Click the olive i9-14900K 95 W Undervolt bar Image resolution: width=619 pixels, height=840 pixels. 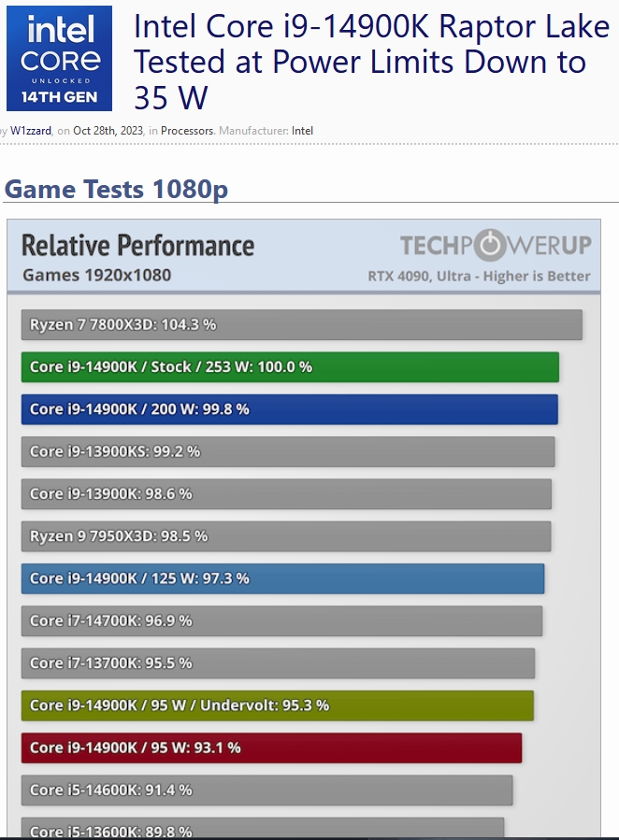coord(277,705)
